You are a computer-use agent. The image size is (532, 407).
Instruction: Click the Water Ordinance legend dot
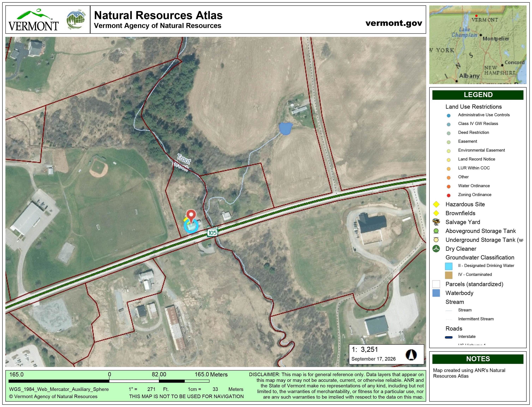click(449, 187)
